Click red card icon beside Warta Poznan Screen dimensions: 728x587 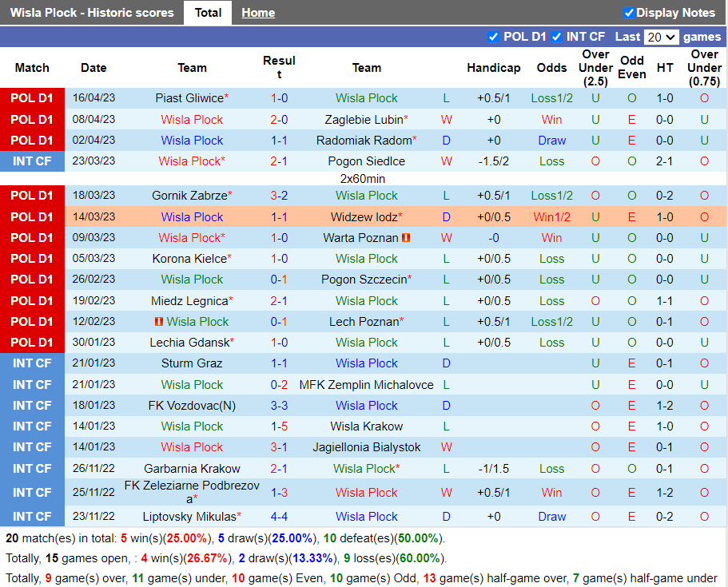(407, 238)
